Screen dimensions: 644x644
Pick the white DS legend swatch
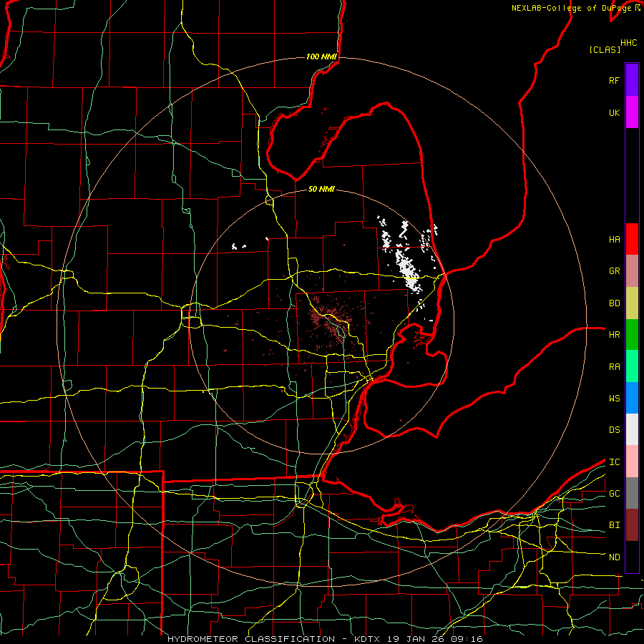[632, 429]
